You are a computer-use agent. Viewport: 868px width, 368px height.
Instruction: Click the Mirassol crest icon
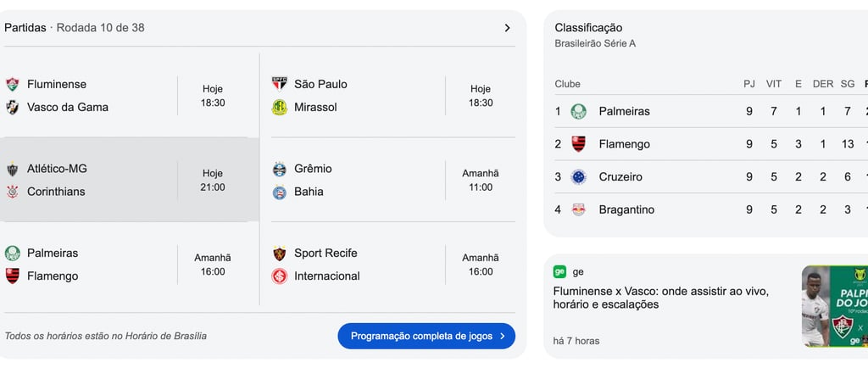pyautogui.click(x=279, y=107)
